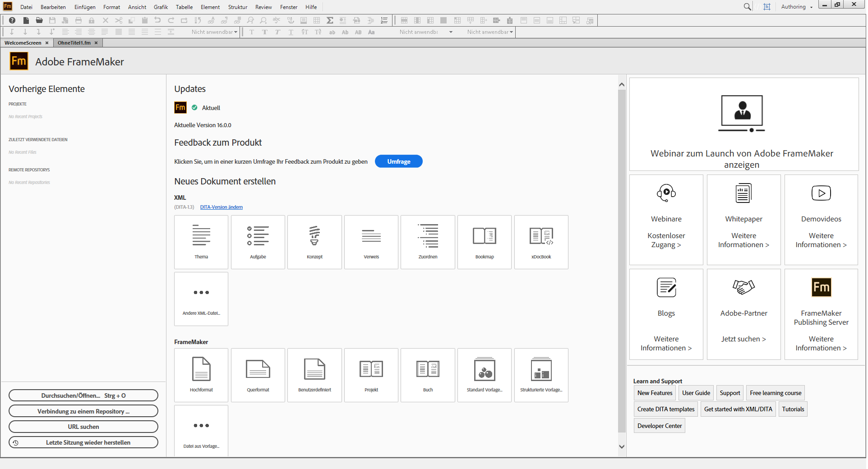Open the Struktur menu

pos(237,7)
